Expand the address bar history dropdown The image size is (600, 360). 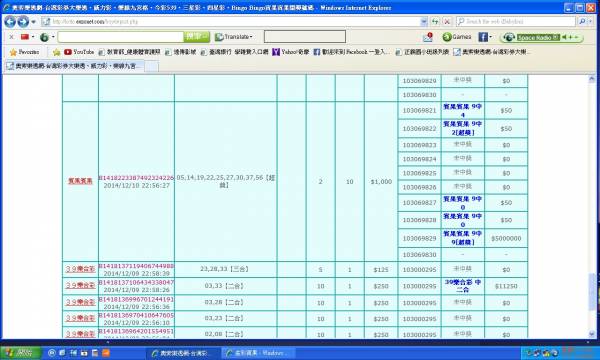424,22
